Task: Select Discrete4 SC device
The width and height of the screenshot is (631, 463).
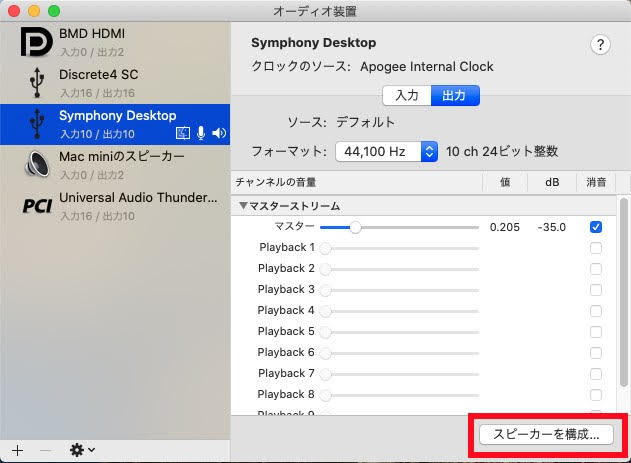Action: [x=115, y=83]
